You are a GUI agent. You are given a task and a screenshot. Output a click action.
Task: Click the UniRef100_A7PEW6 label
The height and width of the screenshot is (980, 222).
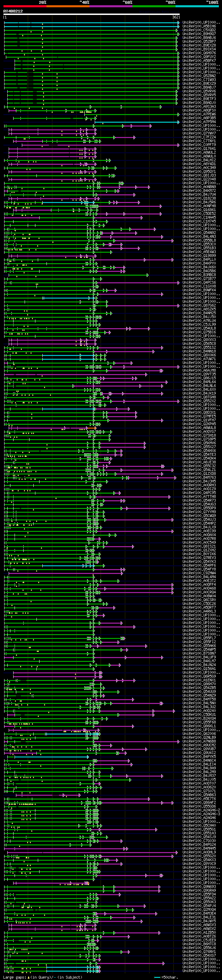(x=199, y=114)
